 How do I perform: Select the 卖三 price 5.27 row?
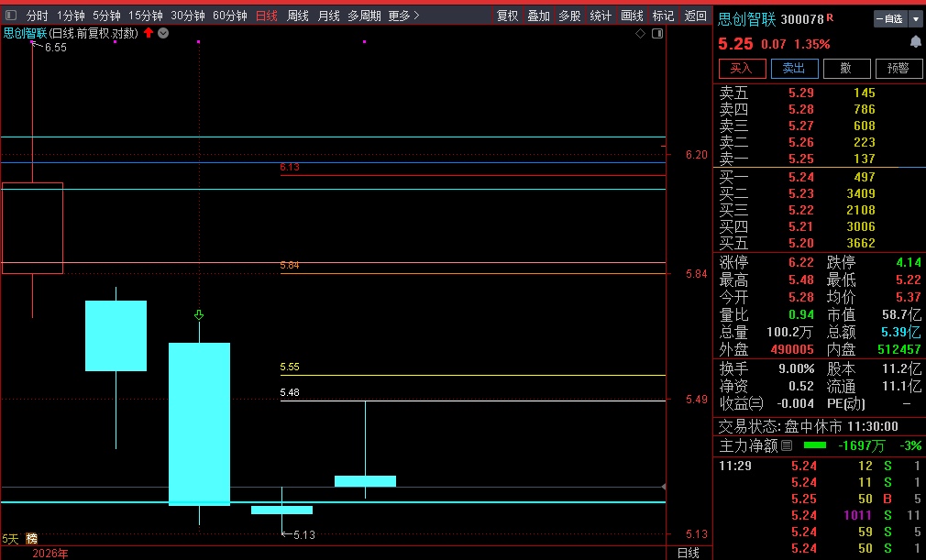pyautogui.click(x=819, y=126)
